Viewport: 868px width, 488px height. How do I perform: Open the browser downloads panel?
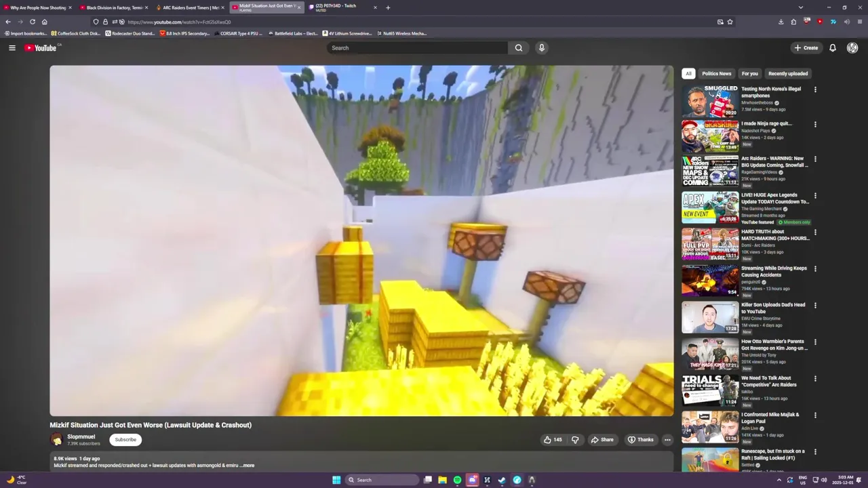(x=781, y=22)
